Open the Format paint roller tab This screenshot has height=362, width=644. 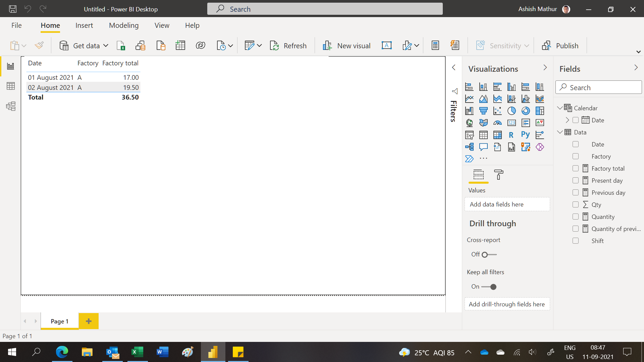pyautogui.click(x=499, y=175)
